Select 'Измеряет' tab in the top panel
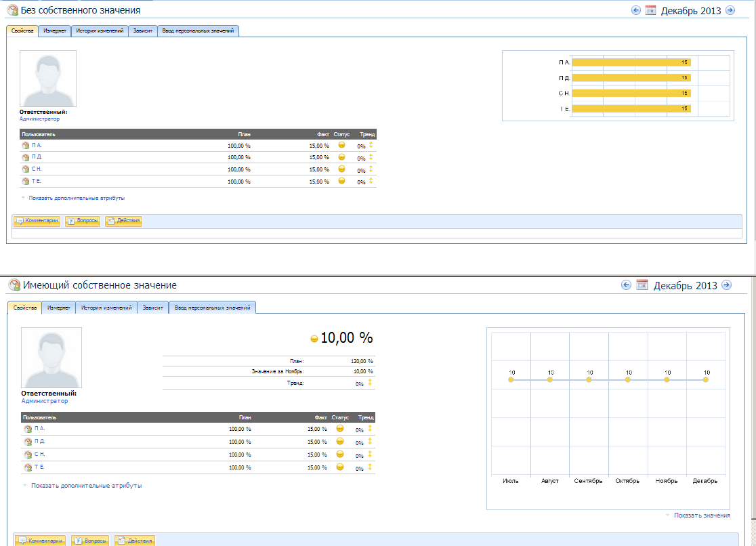Screen dimensions: 756x546 (x=54, y=31)
